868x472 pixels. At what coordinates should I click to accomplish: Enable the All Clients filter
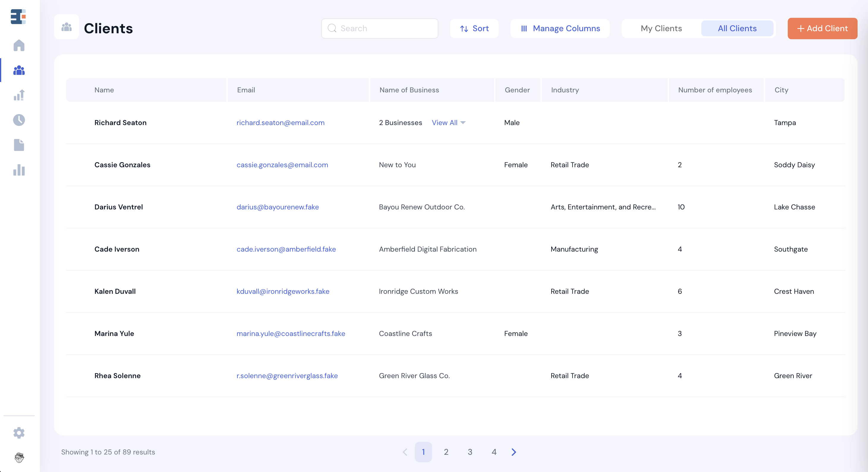[737, 28]
